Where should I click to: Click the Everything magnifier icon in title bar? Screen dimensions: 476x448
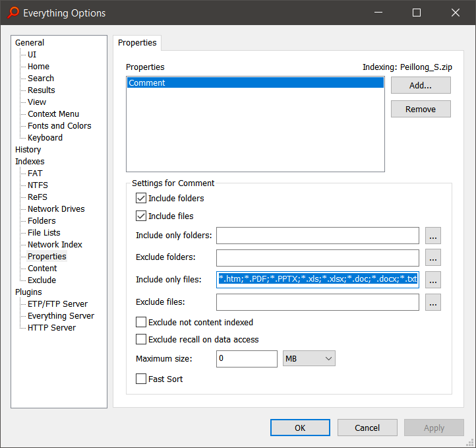pos(13,13)
